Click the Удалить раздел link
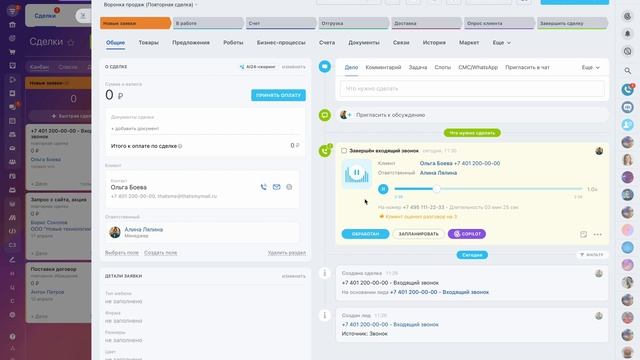This screenshot has height=360, width=640. (x=287, y=253)
